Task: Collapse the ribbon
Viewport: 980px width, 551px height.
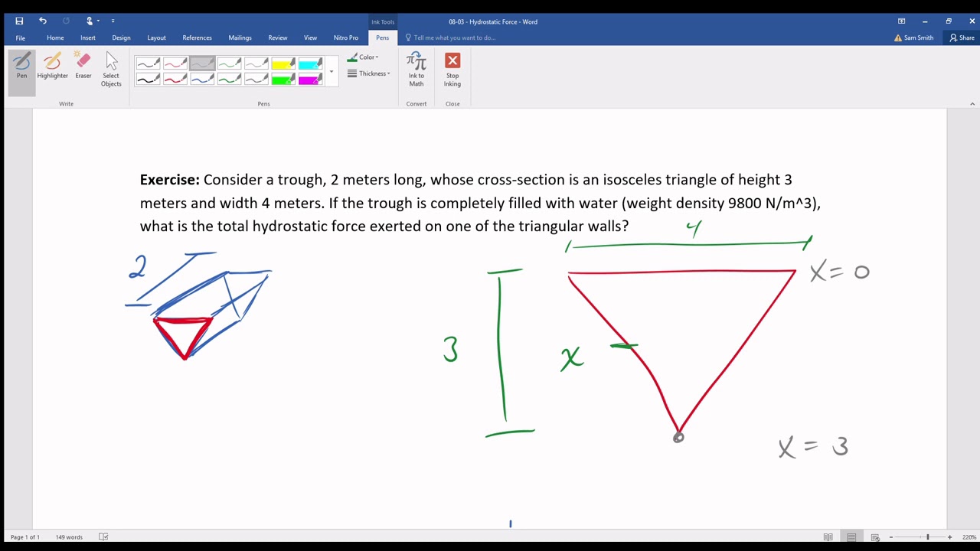Action: [x=972, y=104]
